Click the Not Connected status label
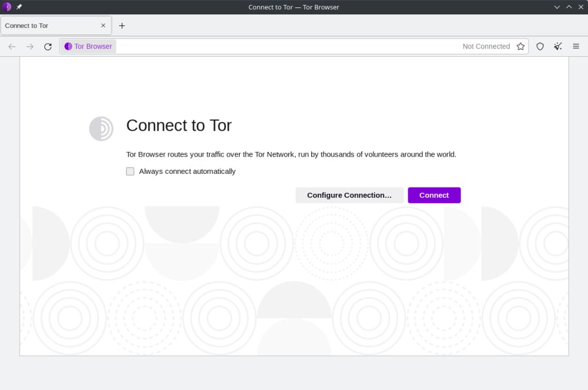Image resolution: width=588 pixels, height=390 pixels. pos(486,46)
